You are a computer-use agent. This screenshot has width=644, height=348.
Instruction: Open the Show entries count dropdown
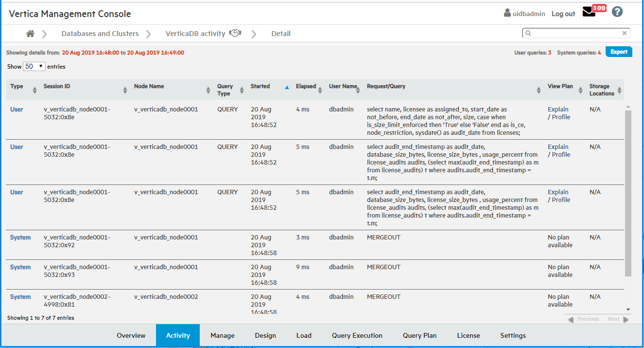pyautogui.click(x=34, y=66)
